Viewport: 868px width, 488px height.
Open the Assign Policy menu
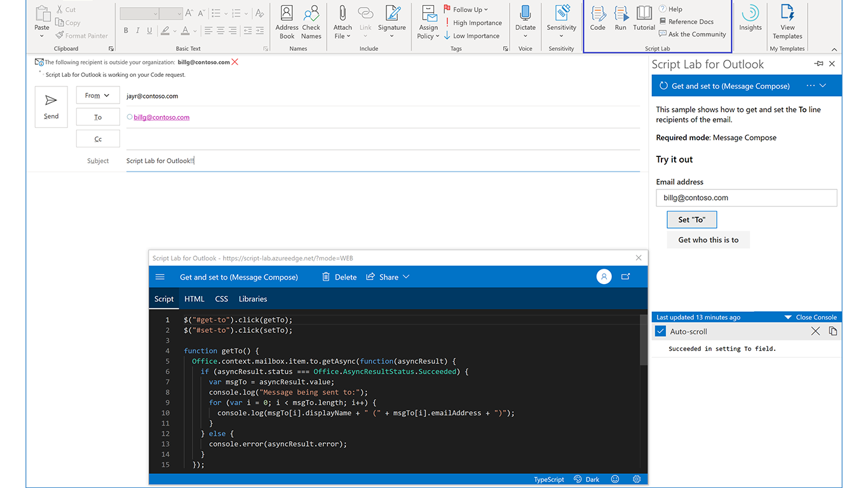(x=429, y=22)
